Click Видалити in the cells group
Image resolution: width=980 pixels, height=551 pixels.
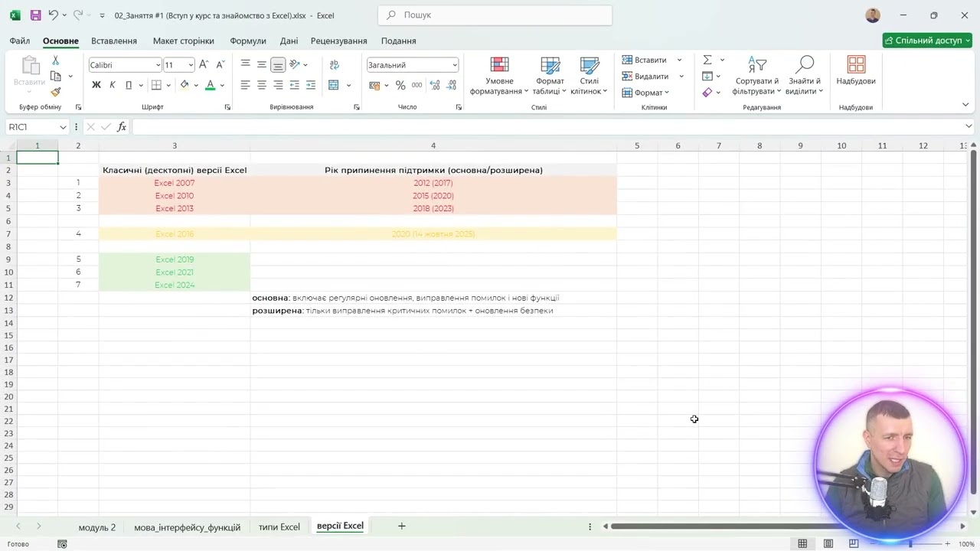(645, 77)
